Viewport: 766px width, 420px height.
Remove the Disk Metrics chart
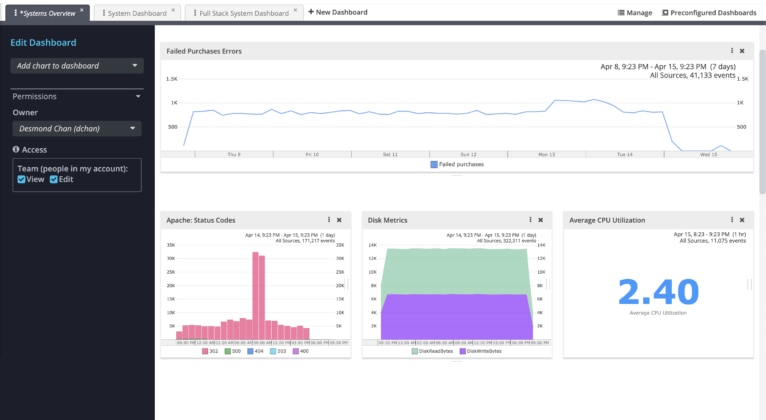pos(541,219)
